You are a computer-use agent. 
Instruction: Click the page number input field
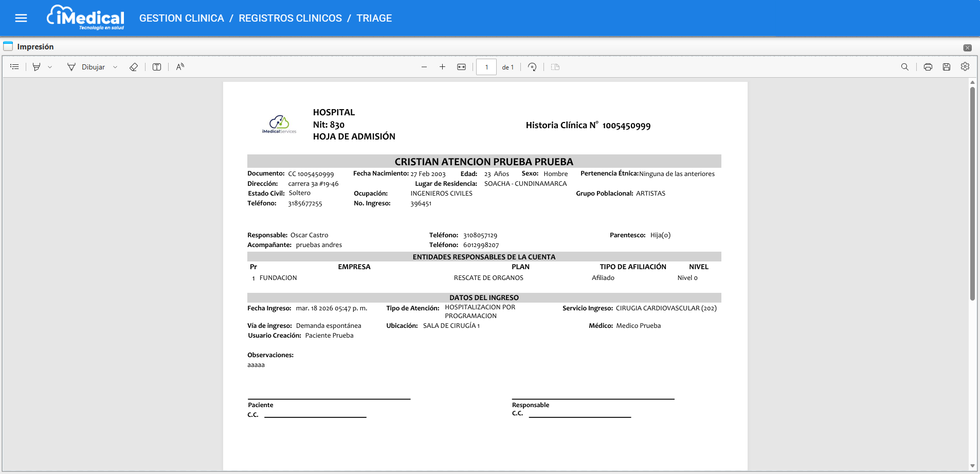(486, 67)
